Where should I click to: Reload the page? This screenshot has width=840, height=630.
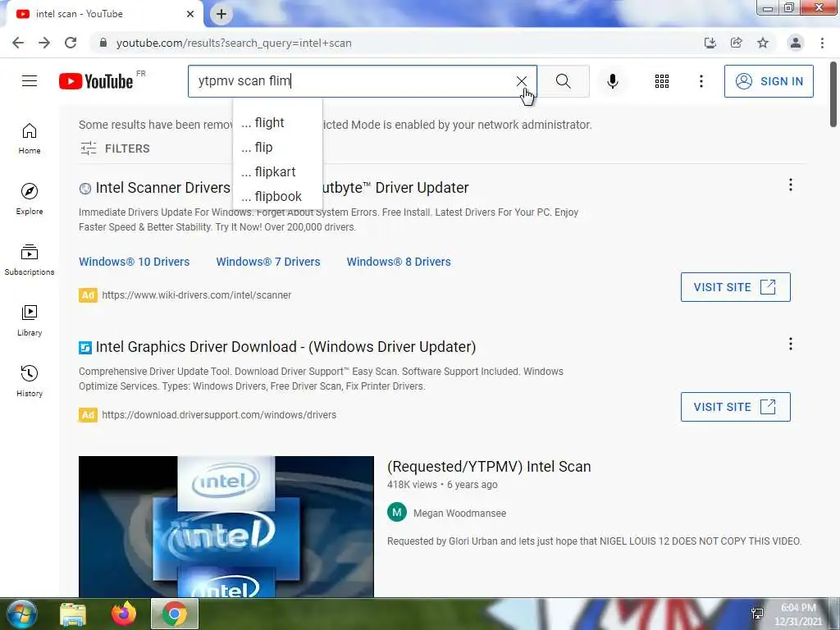71,43
